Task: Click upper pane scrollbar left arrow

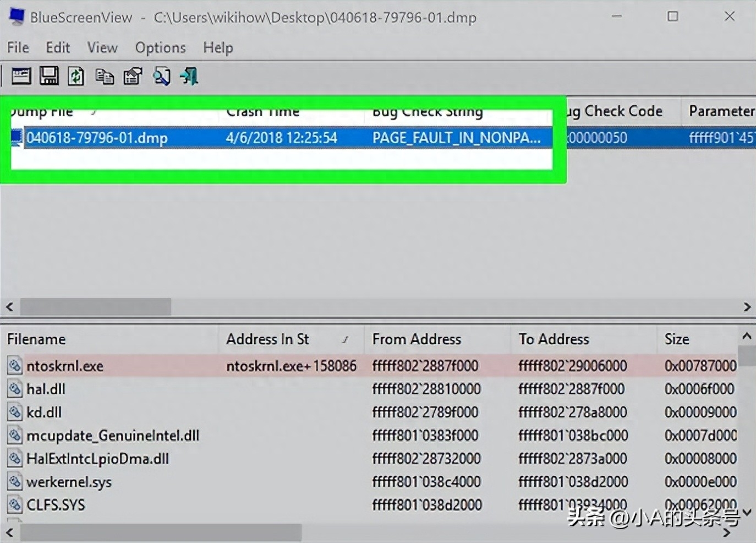Action: pyautogui.click(x=9, y=306)
